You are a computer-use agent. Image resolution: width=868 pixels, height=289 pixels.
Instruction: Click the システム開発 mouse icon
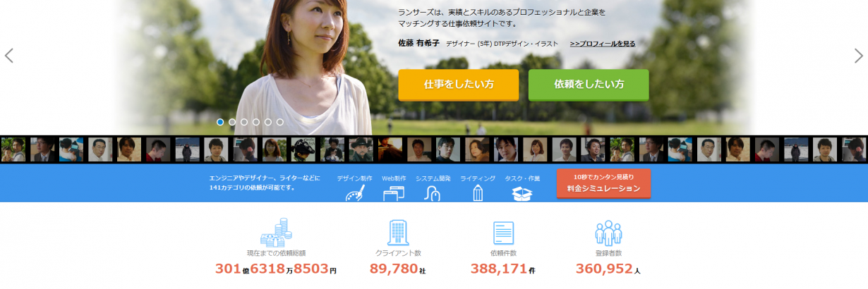tap(432, 193)
